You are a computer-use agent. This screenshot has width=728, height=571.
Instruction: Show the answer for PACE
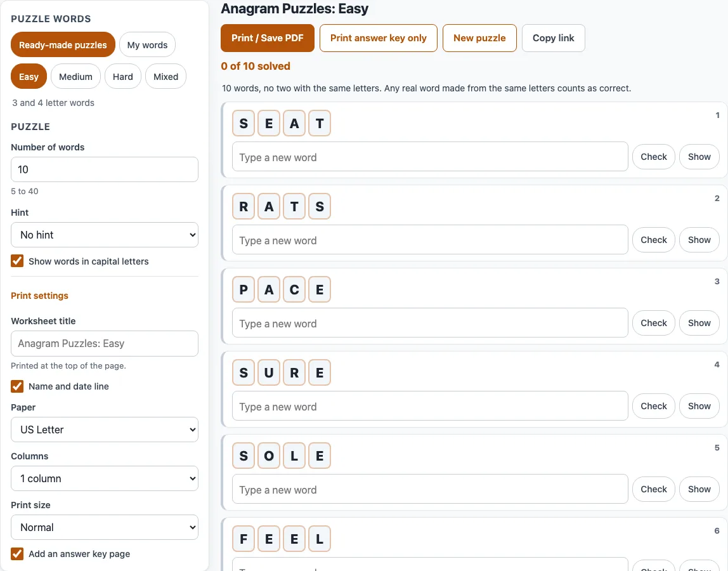pyautogui.click(x=699, y=323)
